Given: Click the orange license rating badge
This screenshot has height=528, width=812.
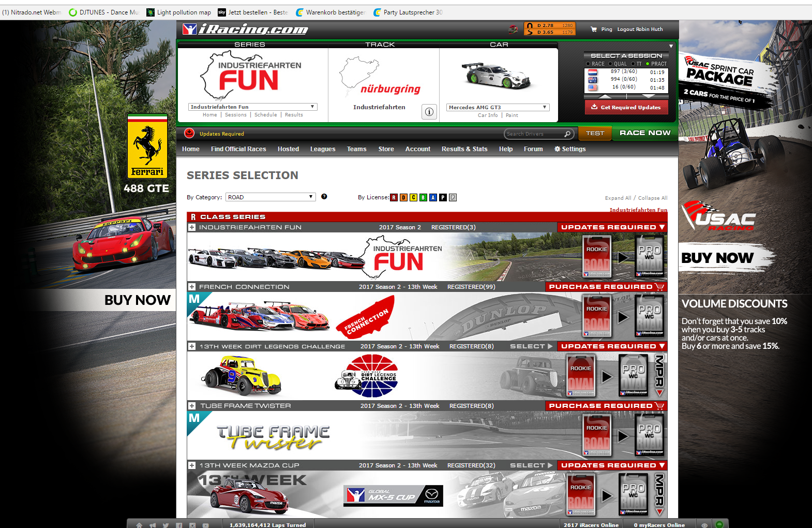Looking at the screenshot, I should coord(549,29).
